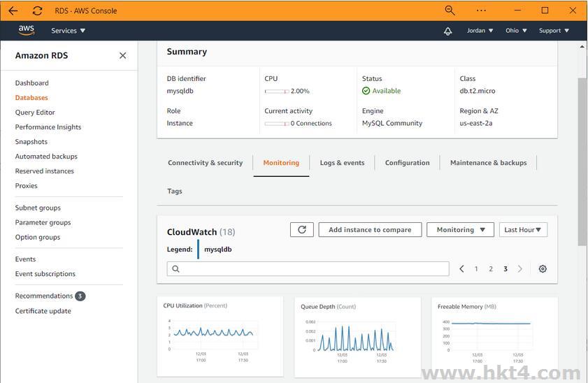
Task: Open the Support dropdown
Action: pyautogui.click(x=554, y=31)
